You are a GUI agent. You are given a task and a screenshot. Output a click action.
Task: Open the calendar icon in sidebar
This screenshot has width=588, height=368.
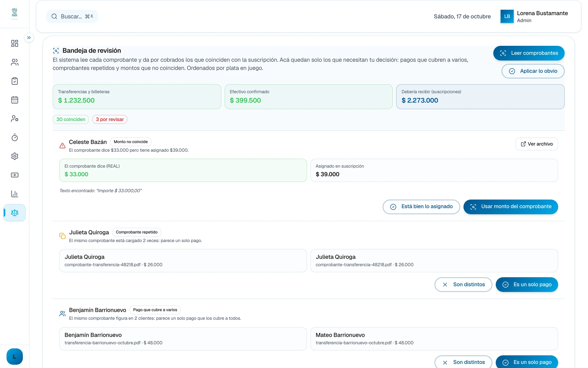click(15, 100)
